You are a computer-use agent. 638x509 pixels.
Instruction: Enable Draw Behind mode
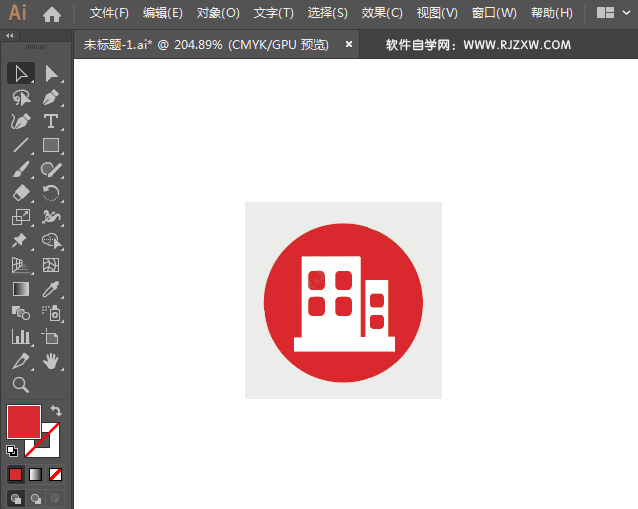tap(36, 499)
